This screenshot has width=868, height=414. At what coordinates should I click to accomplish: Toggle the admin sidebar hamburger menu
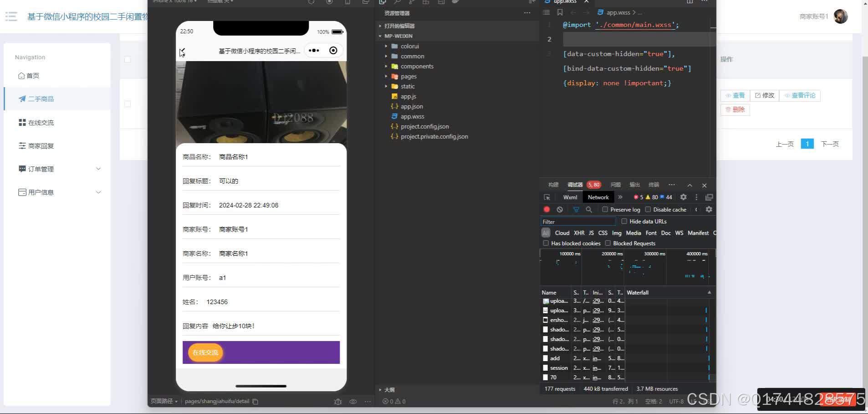tap(11, 17)
